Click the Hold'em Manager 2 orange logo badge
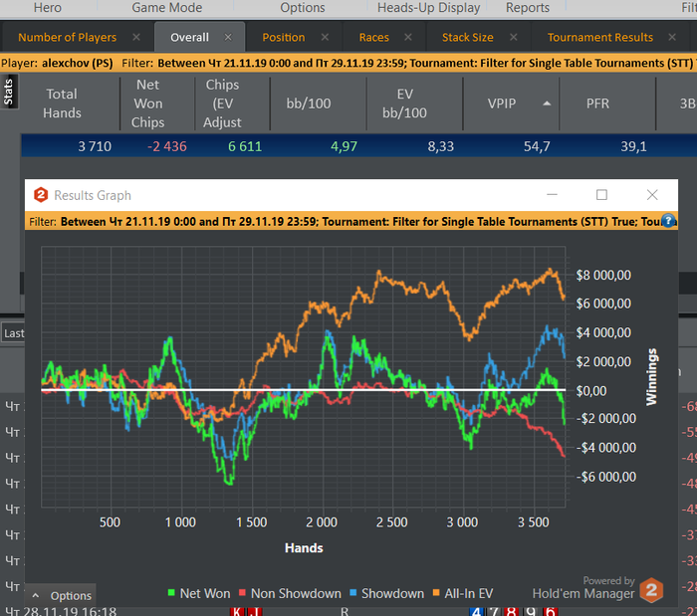The height and width of the screenshot is (616, 697). (x=651, y=590)
